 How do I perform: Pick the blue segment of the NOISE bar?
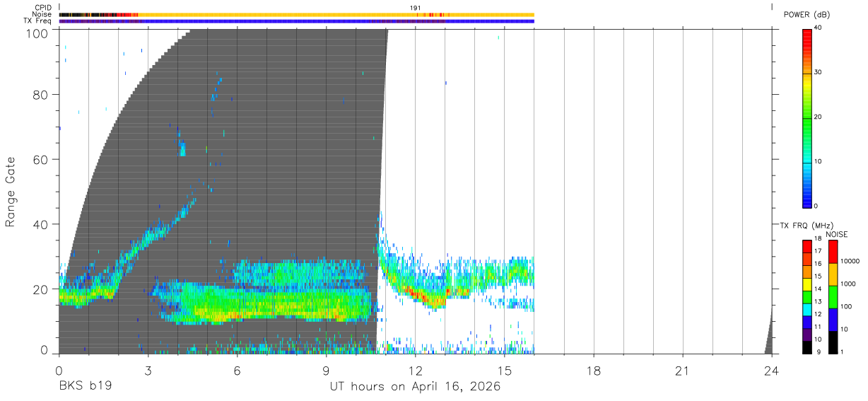pos(833,320)
